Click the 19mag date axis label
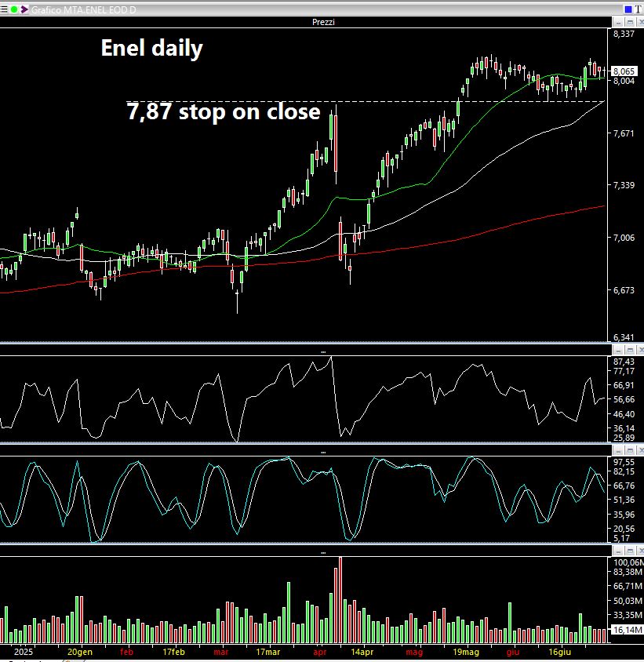The width and height of the screenshot is (644, 662). [x=466, y=652]
